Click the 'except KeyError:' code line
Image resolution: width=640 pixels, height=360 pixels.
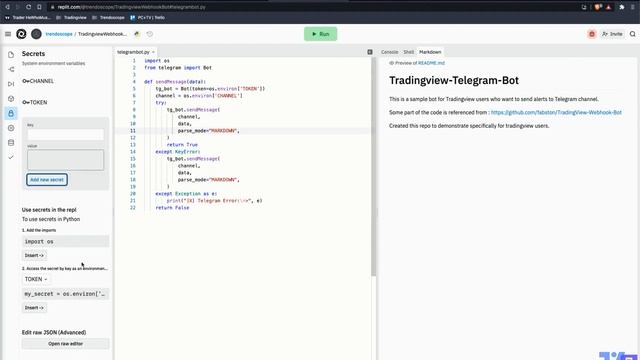point(178,151)
